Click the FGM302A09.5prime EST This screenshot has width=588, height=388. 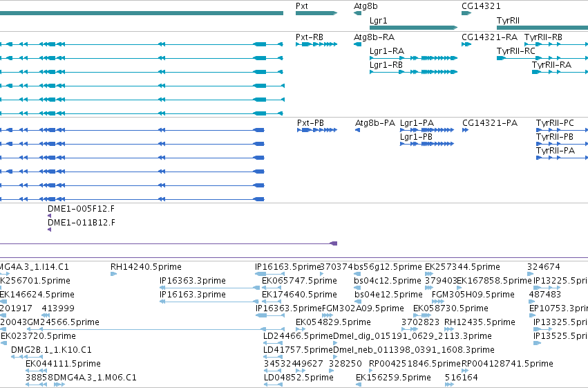pos(328,315)
